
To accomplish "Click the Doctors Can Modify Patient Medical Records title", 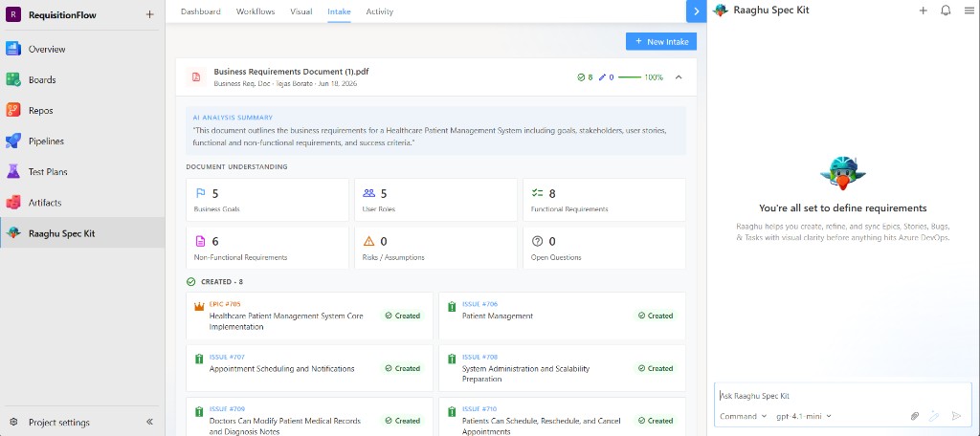I will (x=285, y=426).
